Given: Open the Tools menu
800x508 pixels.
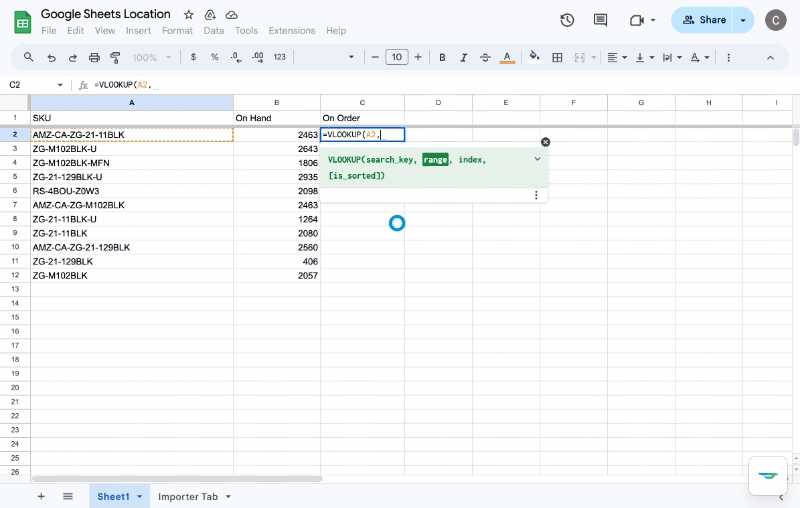Looking at the screenshot, I should coord(246,31).
